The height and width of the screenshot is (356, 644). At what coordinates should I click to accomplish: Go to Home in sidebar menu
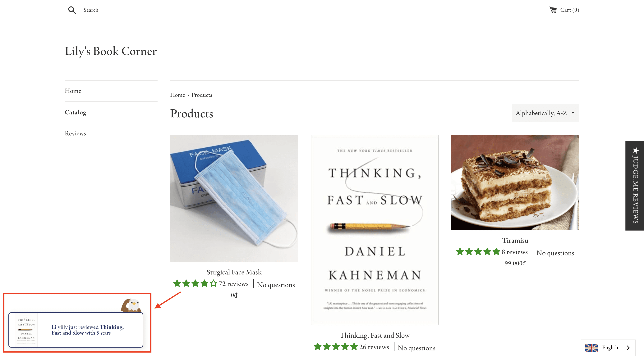click(73, 91)
